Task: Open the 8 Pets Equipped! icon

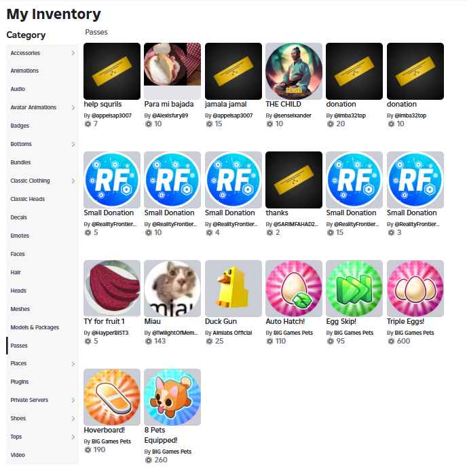Action: [x=172, y=397]
